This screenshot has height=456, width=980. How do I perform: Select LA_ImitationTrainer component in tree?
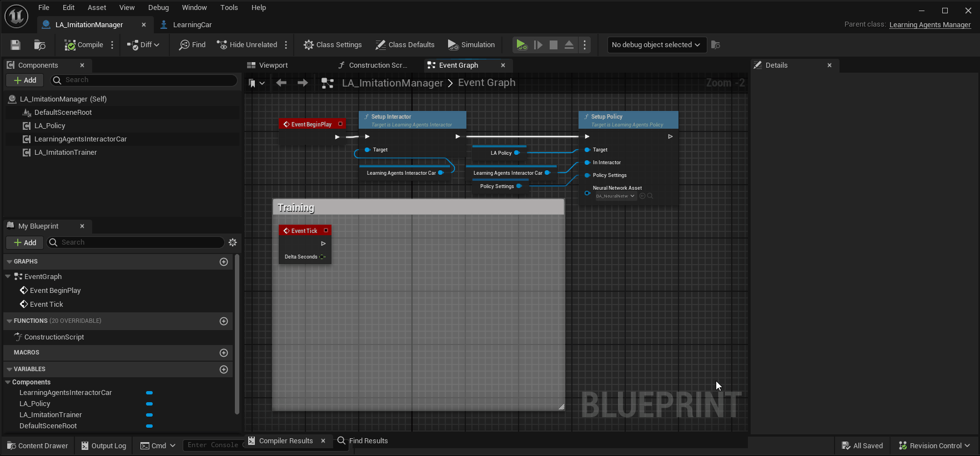(66, 153)
